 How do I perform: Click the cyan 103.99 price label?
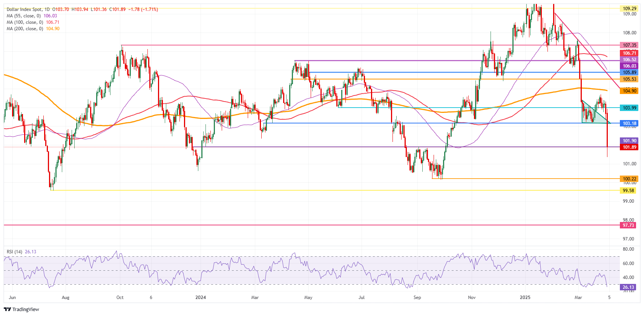(629, 108)
